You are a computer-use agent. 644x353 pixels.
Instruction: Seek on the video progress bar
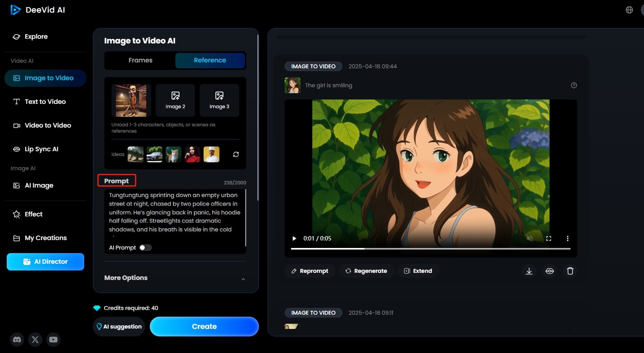(x=431, y=249)
